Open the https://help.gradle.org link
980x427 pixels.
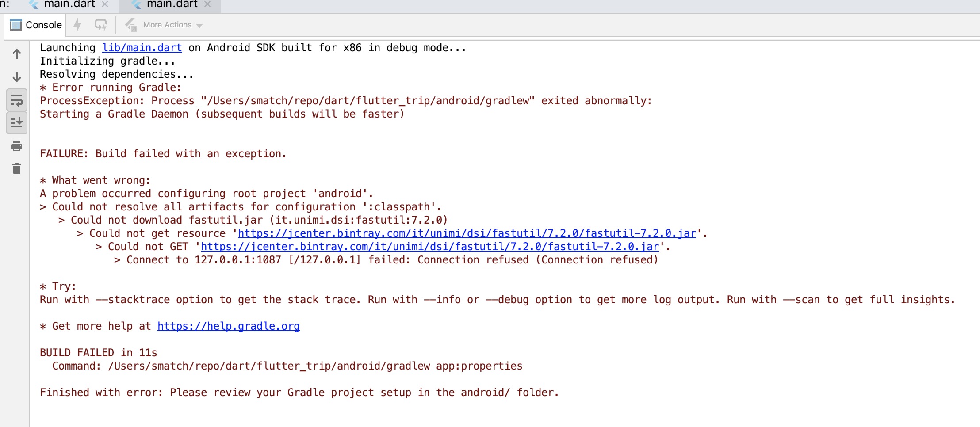coord(229,326)
